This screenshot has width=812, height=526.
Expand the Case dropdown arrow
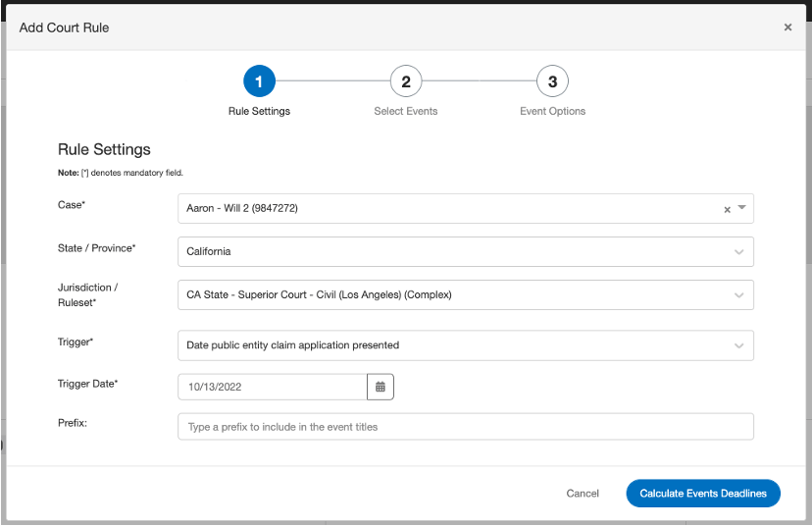tap(741, 207)
